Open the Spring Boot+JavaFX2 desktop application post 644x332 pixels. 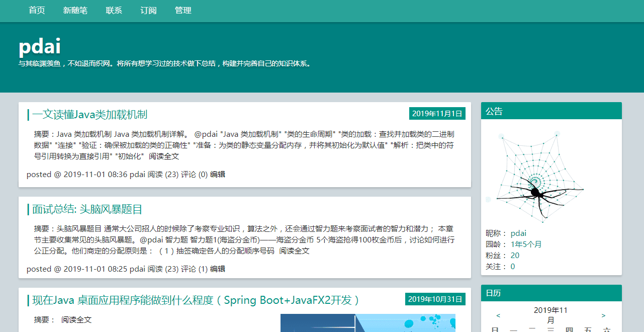point(196,300)
